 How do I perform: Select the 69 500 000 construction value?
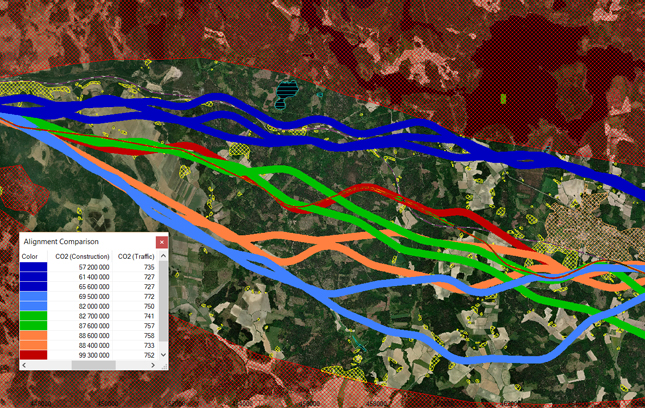tap(94, 297)
